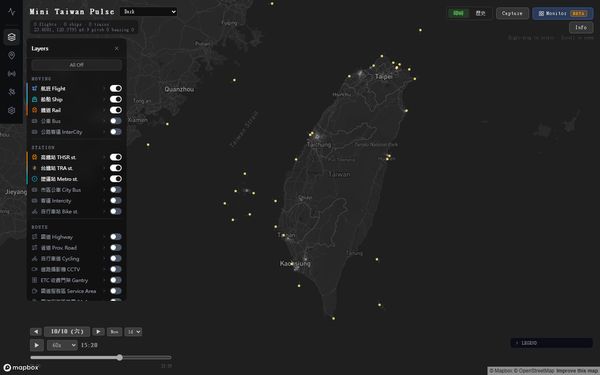Click the Kaohsiung label on the map

(x=295, y=263)
